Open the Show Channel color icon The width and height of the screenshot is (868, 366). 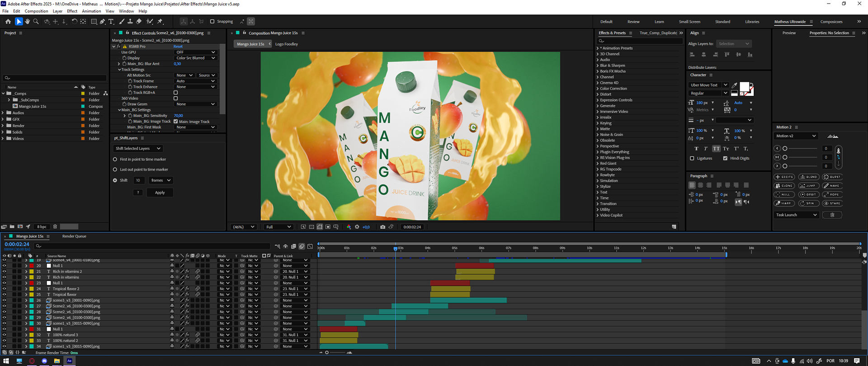coord(349,227)
